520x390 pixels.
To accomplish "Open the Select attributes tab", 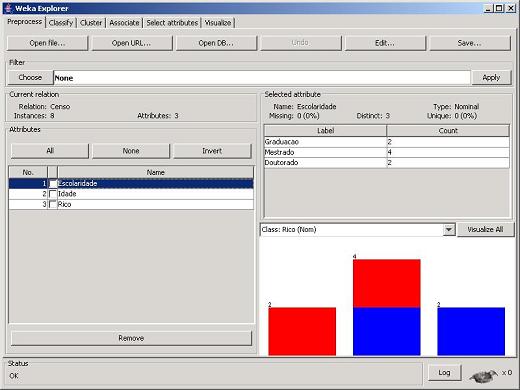I will click(172, 23).
